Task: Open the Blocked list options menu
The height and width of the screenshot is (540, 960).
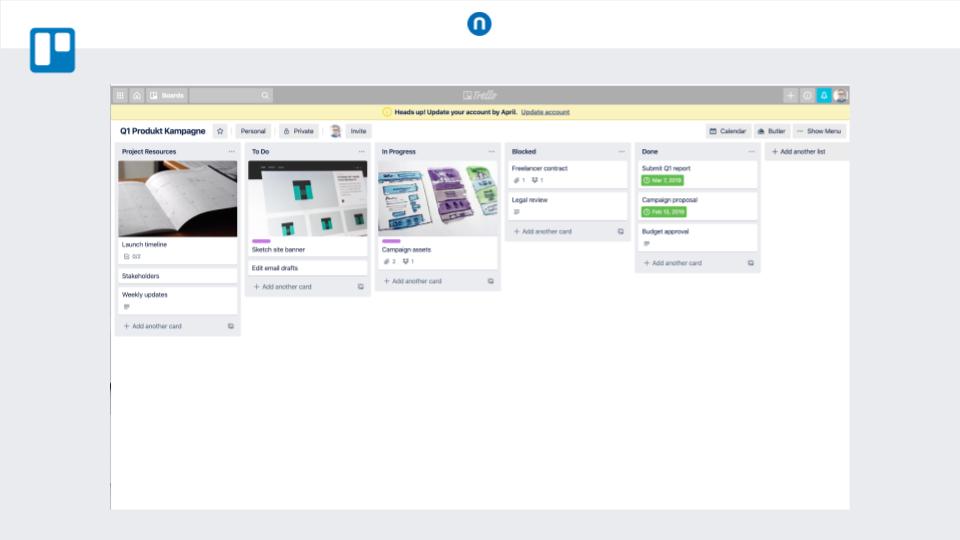Action: [621, 152]
